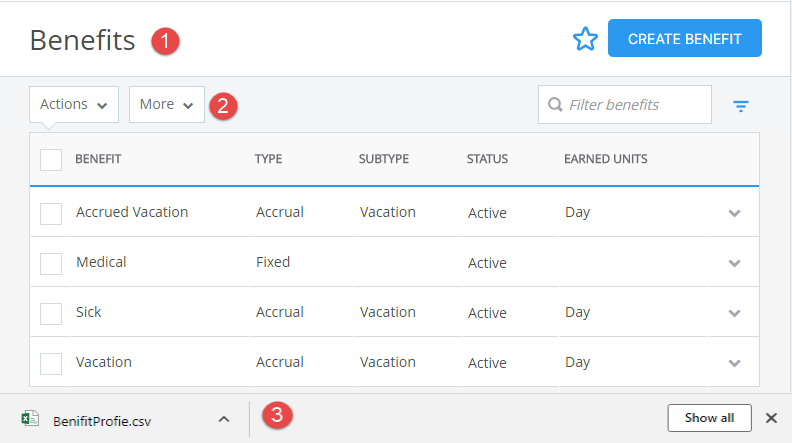Click the Accrual type cell in Sick row
792x443 pixels.
(x=280, y=312)
